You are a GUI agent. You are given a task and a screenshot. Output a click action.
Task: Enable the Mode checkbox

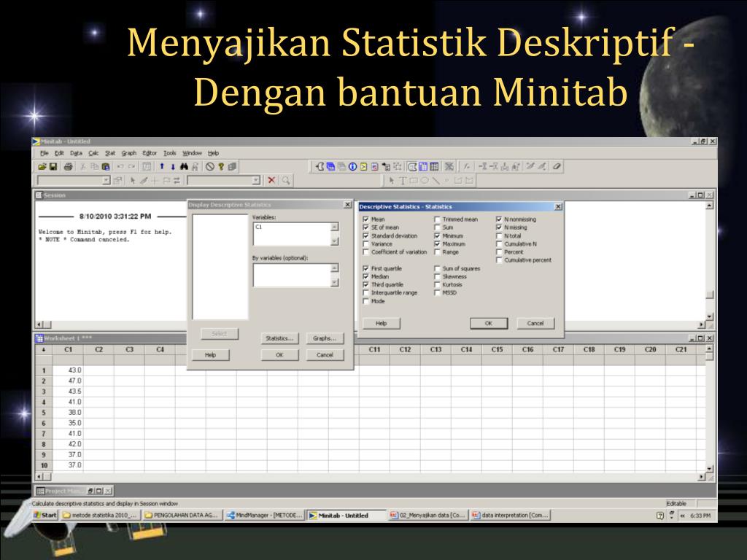366,301
